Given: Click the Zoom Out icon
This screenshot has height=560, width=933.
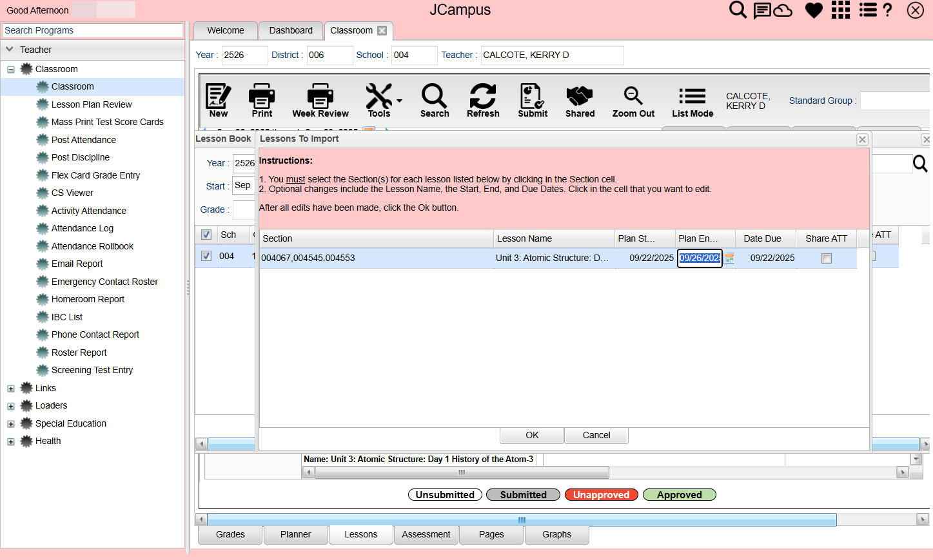Looking at the screenshot, I should coord(633,101).
